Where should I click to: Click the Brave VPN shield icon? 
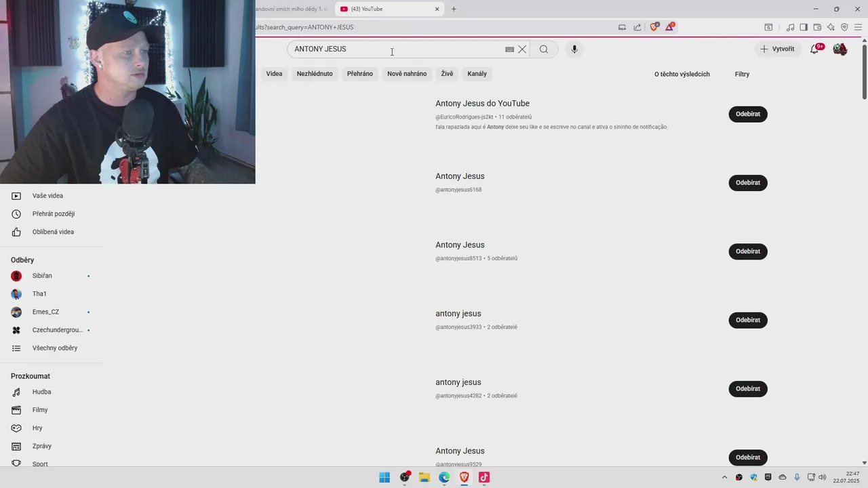(844, 27)
